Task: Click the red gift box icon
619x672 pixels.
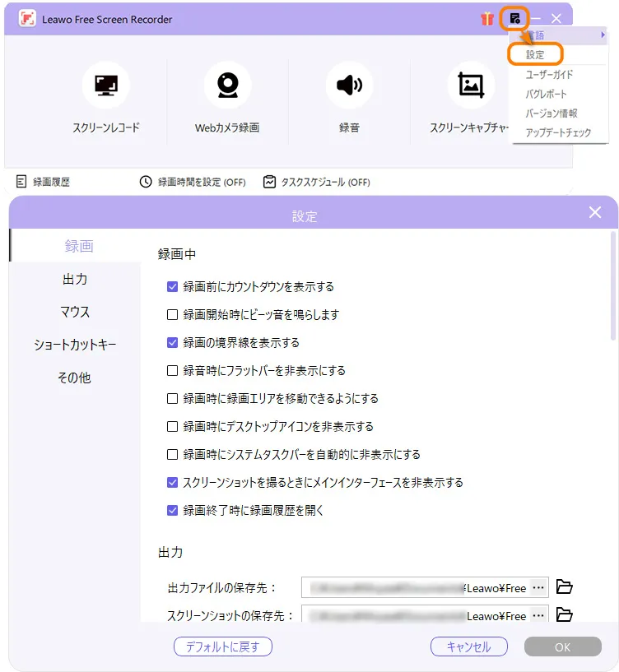Action: point(487,19)
